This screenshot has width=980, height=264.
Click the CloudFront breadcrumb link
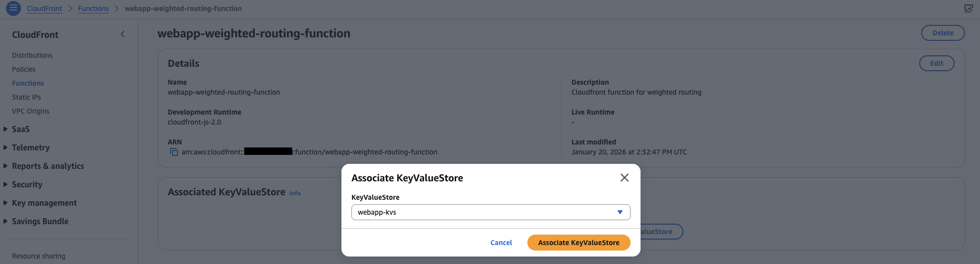pyautogui.click(x=44, y=8)
